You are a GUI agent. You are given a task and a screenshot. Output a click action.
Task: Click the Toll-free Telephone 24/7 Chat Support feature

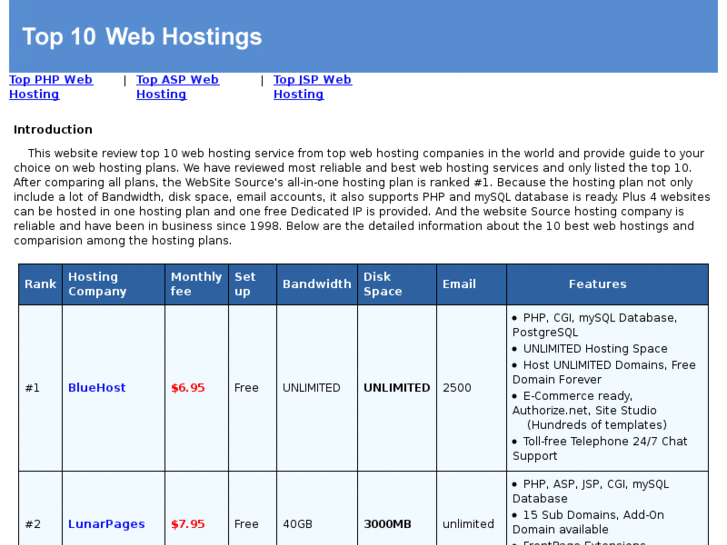click(600, 449)
